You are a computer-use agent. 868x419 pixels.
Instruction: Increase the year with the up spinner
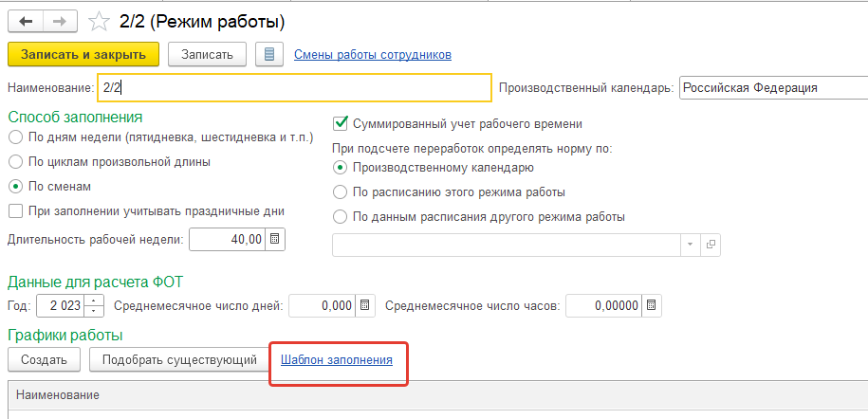pos(94,301)
